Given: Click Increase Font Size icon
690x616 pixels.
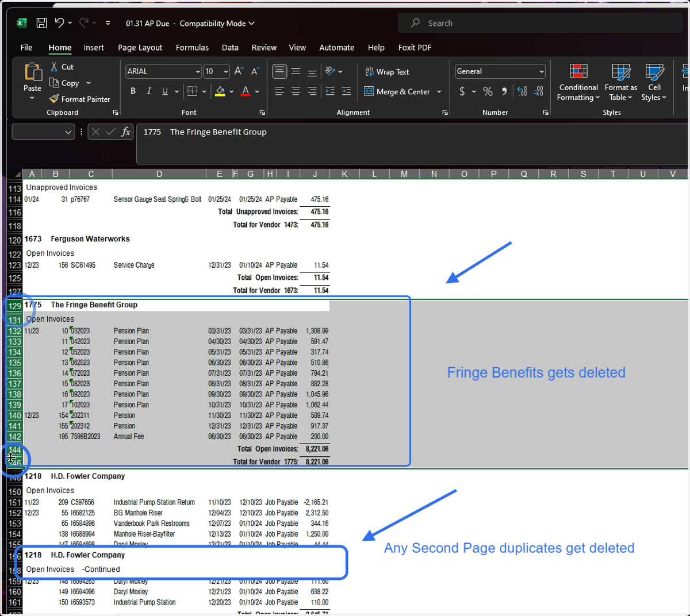Looking at the screenshot, I should (x=239, y=71).
